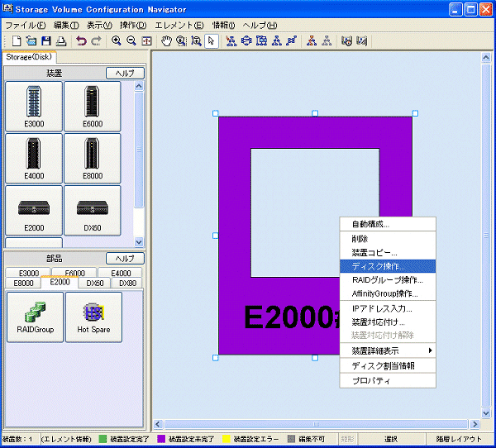The height and width of the screenshot is (448, 496).
Task: Choose the Hot Spare component
Action: point(93,317)
